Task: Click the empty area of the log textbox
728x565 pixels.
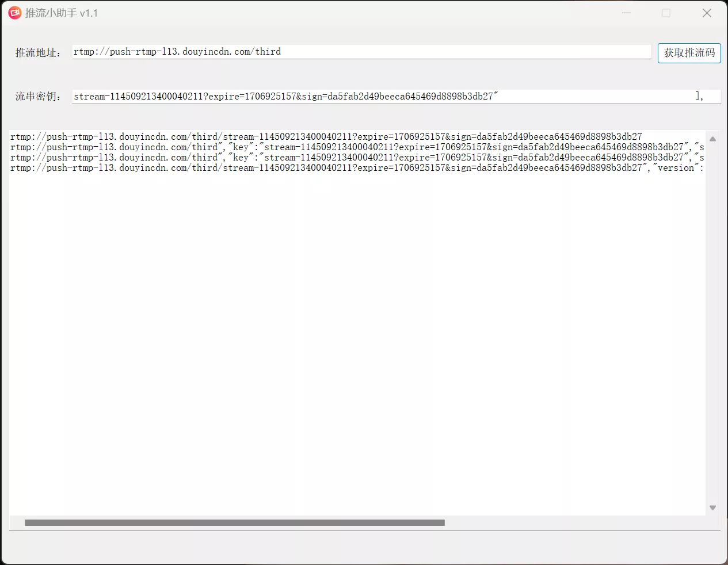Action: tap(357, 345)
